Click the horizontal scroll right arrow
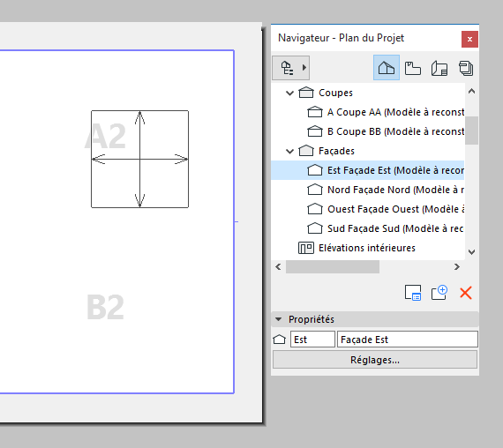This screenshot has width=503, height=448. (x=457, y=267)
